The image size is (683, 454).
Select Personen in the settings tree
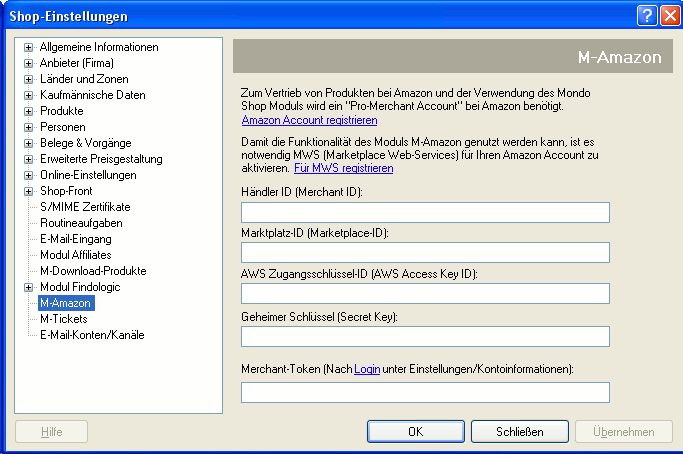point(63,127)
